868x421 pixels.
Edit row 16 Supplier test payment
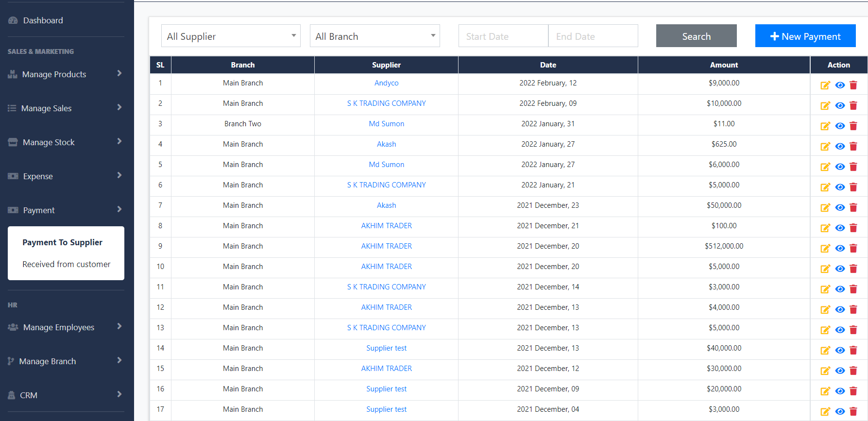pos(825,391)
